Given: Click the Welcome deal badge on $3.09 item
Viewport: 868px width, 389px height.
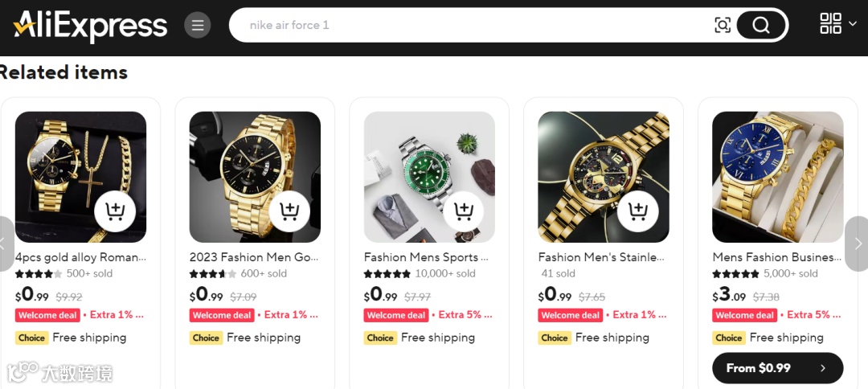Looking at the screenshot, I should coord(744,315).
